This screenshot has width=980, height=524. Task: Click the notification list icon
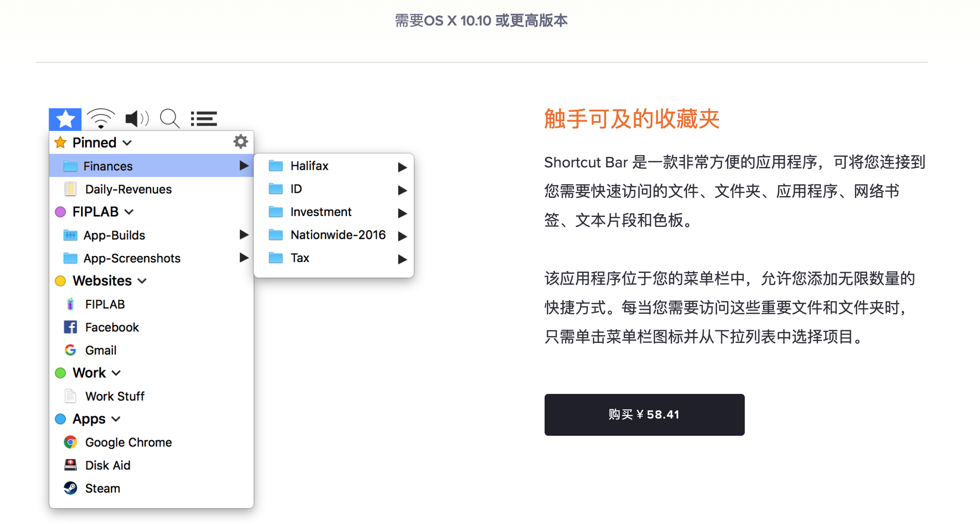(x=203, y=119)
